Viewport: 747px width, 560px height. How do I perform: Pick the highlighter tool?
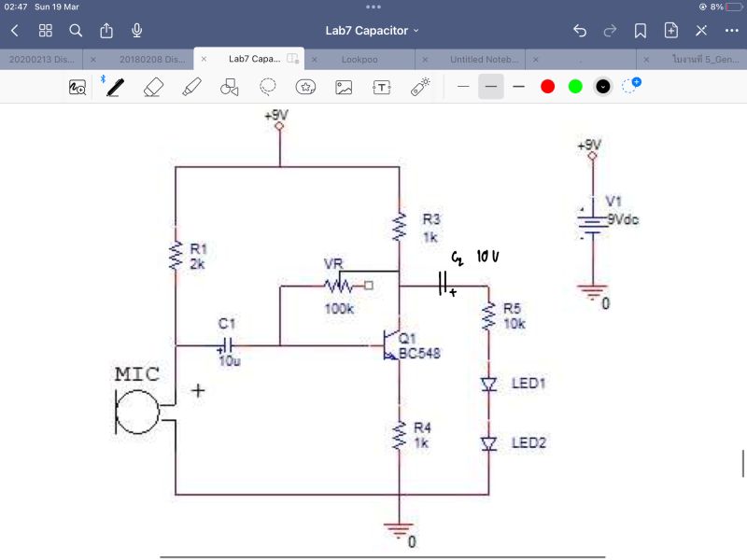pyautogui.click(x=190, y=87)
